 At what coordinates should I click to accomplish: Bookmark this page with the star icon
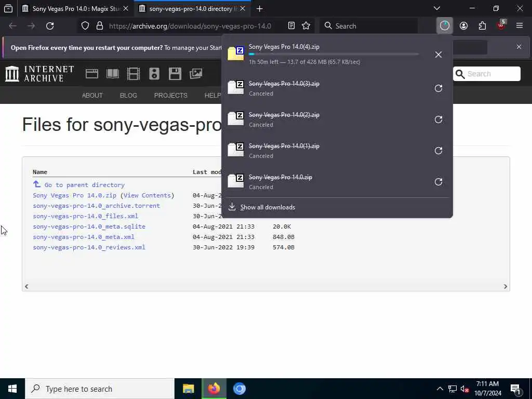pyautogui.click(x=306, y=26)
